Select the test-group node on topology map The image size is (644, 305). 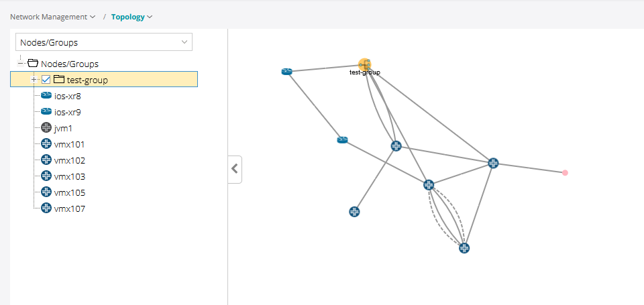coord(365,64)
